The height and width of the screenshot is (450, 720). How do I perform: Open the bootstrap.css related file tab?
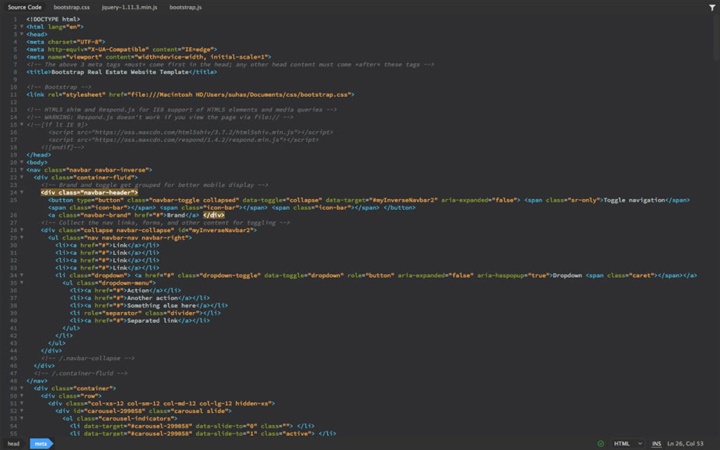click(72, 7)
